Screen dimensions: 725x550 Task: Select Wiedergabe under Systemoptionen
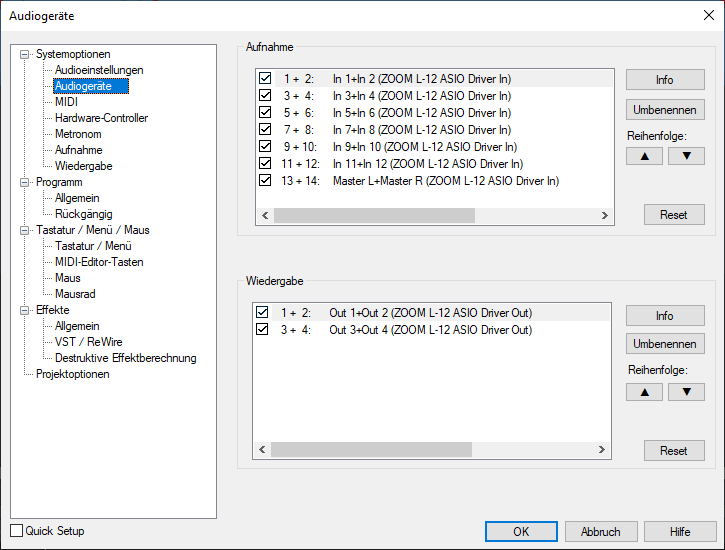pyautogui.click(x=84, y=166)
